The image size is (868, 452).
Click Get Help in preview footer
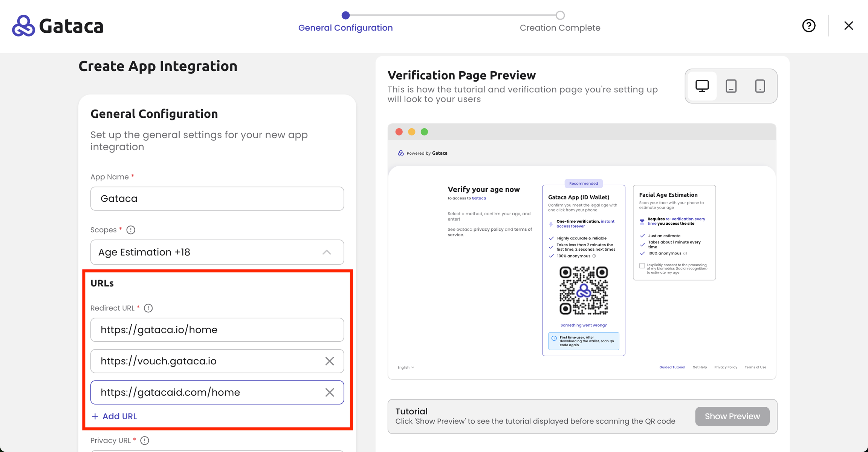coord(700,367)
